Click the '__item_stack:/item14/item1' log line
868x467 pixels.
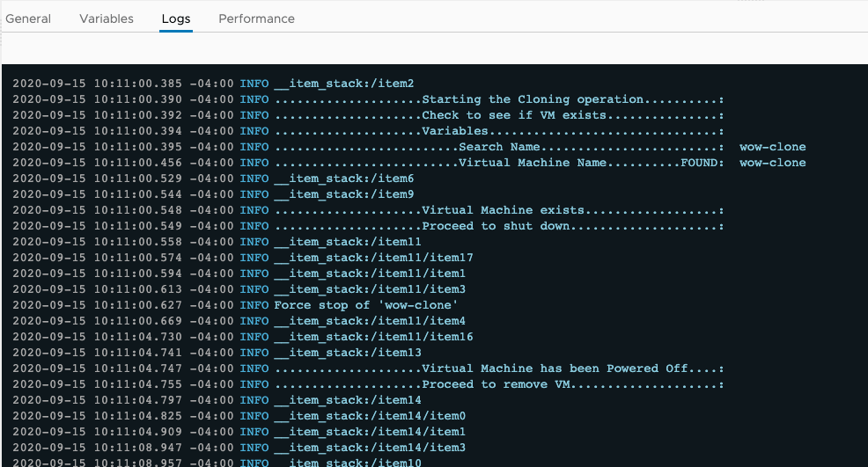click(370, 432)
